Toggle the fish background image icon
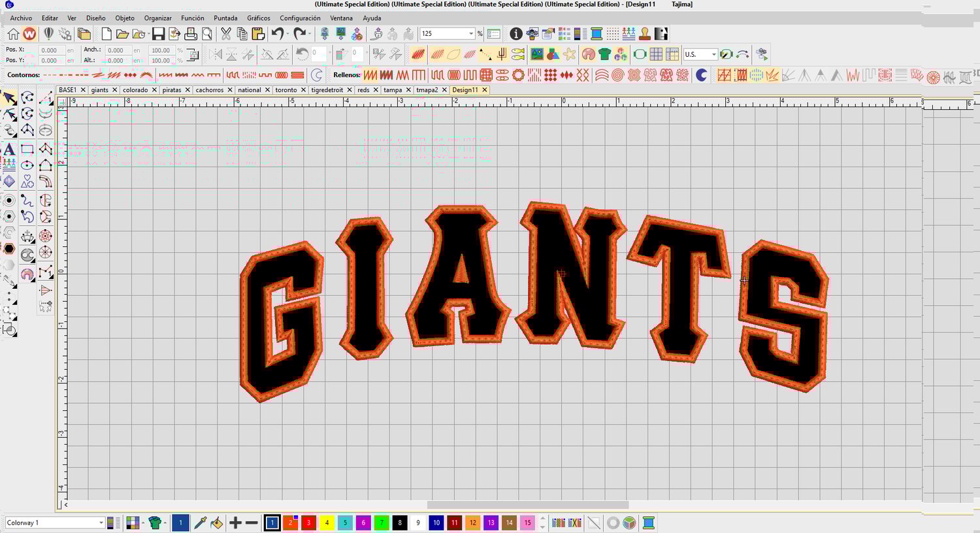This screenshot has width=980, height=533. (518, 54)
